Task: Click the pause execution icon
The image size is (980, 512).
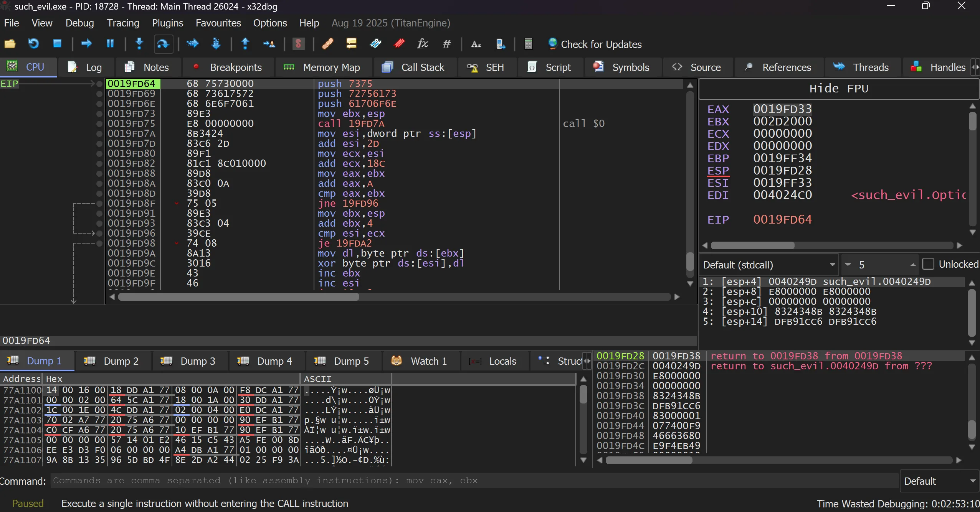Action: click(x=110, y=44)
